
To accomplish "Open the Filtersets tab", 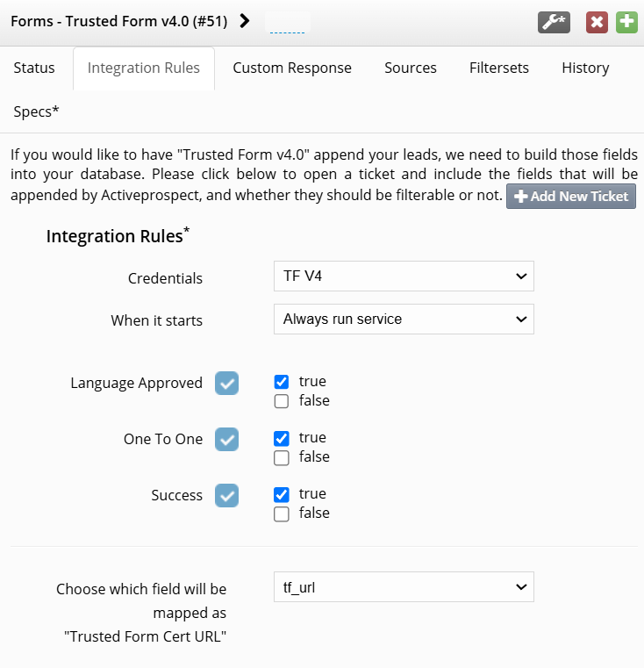I will [x=499, y=68].
